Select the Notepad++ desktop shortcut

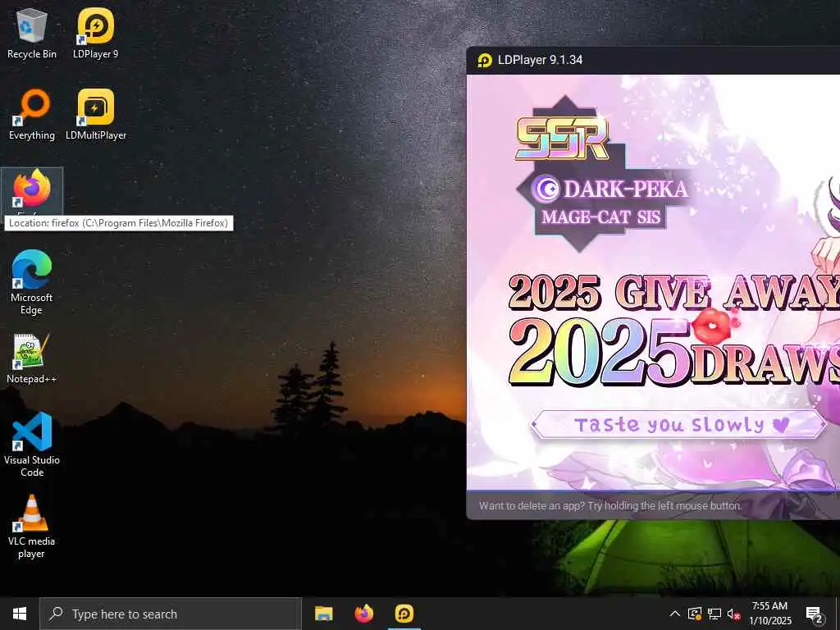[32, 358]
